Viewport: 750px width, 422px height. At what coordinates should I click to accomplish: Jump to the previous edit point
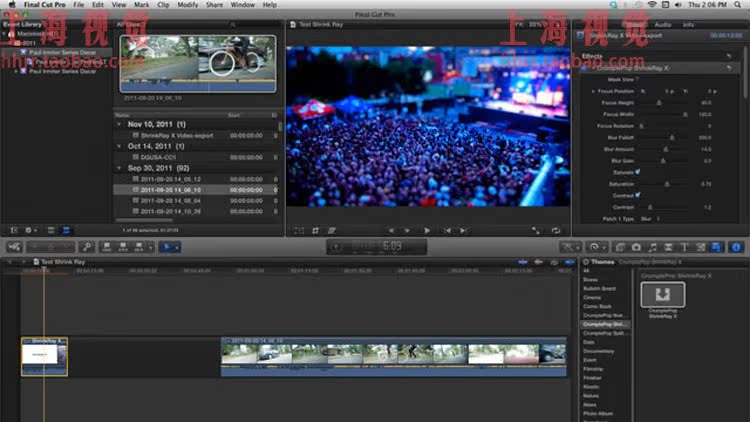[447, 231]
